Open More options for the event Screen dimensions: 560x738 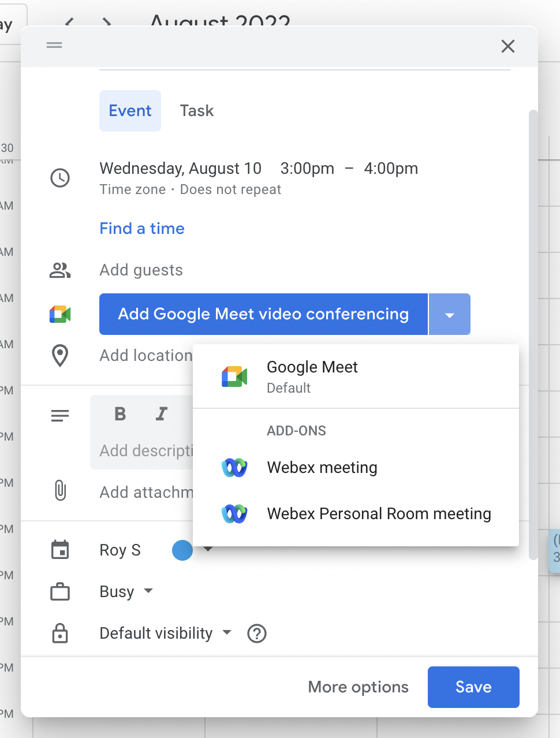coord(358,687)
